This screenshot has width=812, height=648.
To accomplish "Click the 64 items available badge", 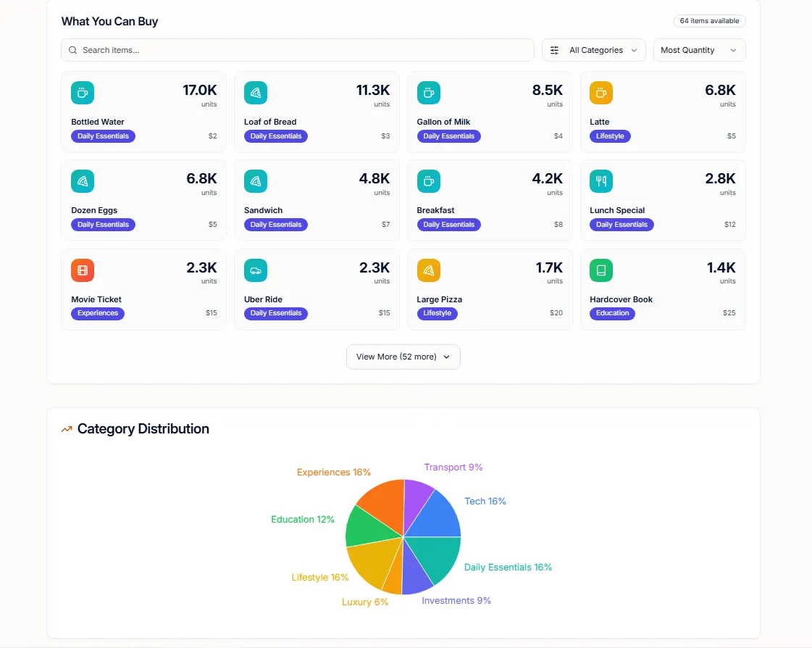I will [709, 21].
